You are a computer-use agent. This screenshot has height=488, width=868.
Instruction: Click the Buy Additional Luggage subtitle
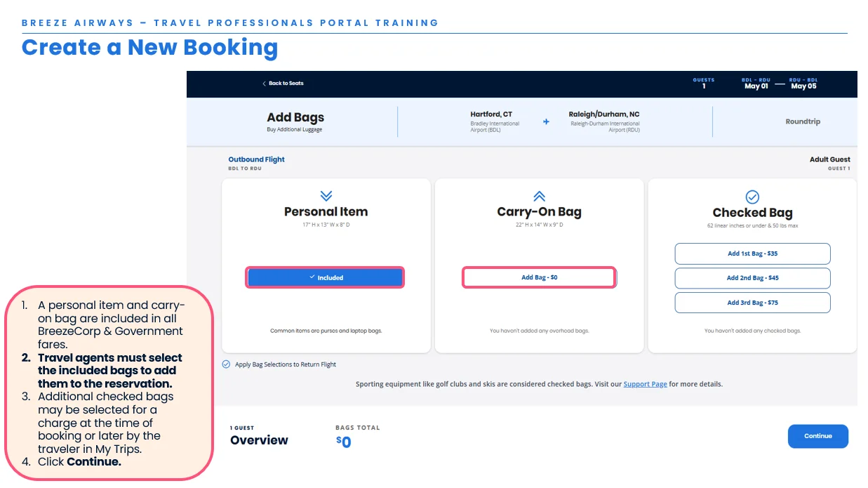tap(295, 130)
